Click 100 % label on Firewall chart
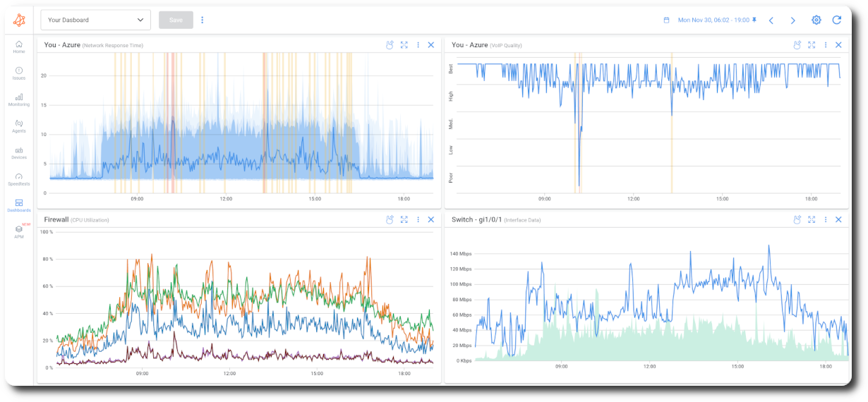 47,232
